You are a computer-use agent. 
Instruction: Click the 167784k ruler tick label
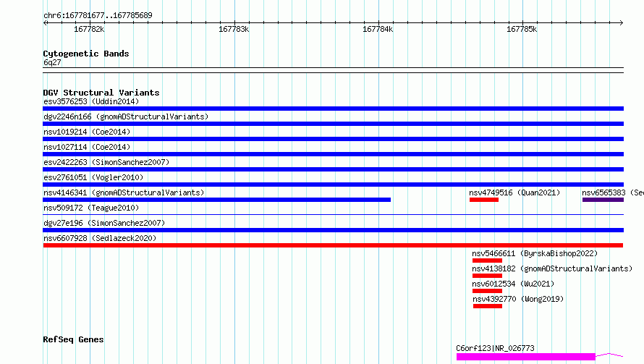pyautogui.click(x=378, y=30)
